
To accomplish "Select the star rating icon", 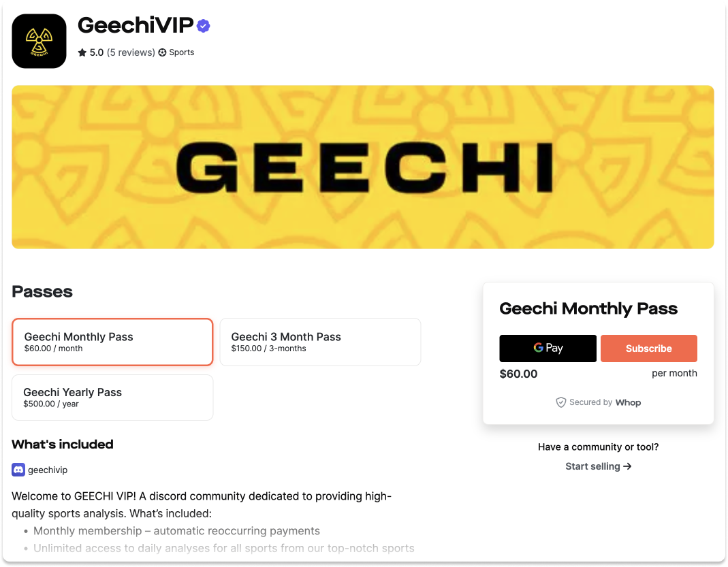I will pyautogui.click(x=82, y=52).
